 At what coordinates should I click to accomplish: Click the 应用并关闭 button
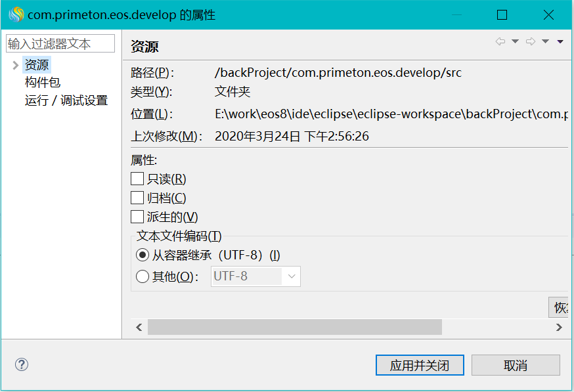[x=420, y=365]
